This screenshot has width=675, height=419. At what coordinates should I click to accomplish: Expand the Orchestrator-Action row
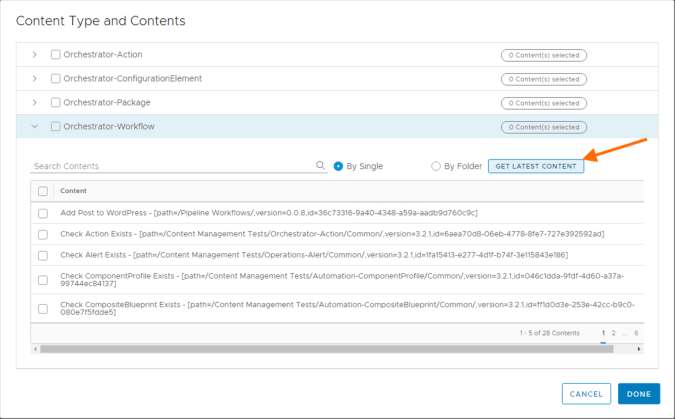click(x=35, y=55)
